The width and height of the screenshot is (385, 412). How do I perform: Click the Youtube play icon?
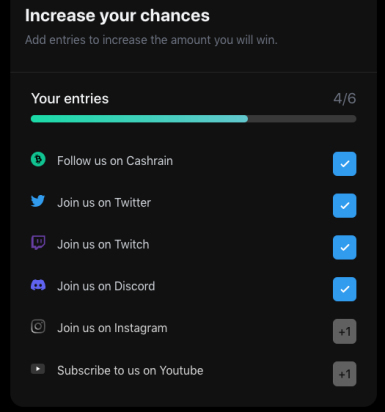point(38,369)
